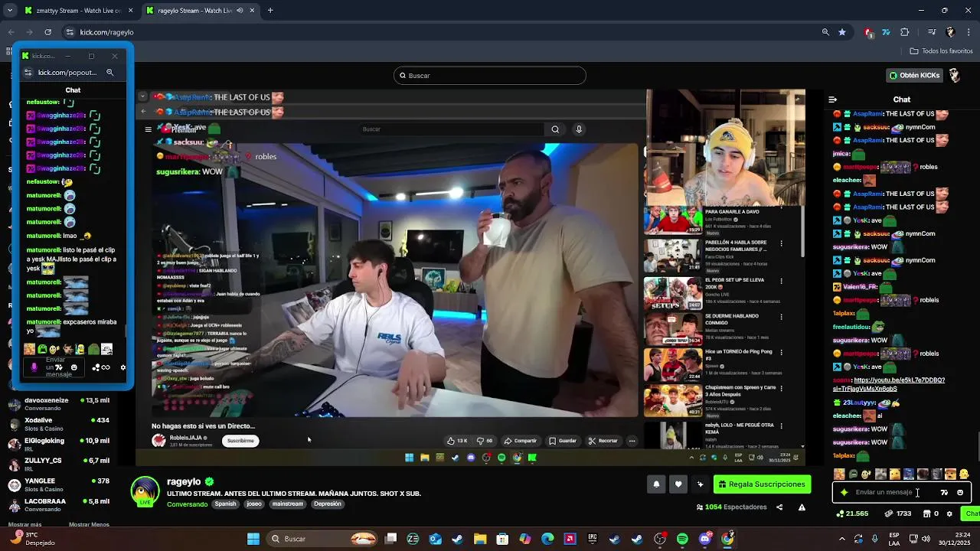Bookmark this page with the star icon
Viewport: 980px width, 551px height.
coord(842,32)
